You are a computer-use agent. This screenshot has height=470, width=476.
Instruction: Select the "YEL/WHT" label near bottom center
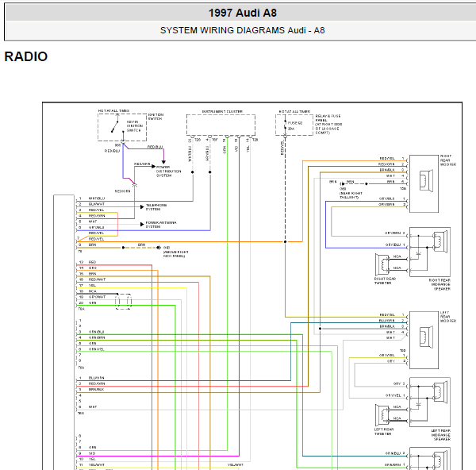coord(236,464)
